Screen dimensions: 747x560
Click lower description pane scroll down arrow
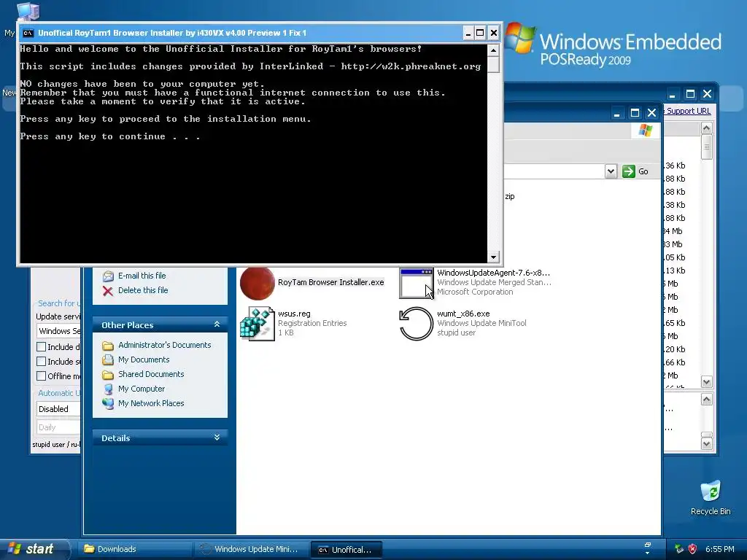[706, 443]
